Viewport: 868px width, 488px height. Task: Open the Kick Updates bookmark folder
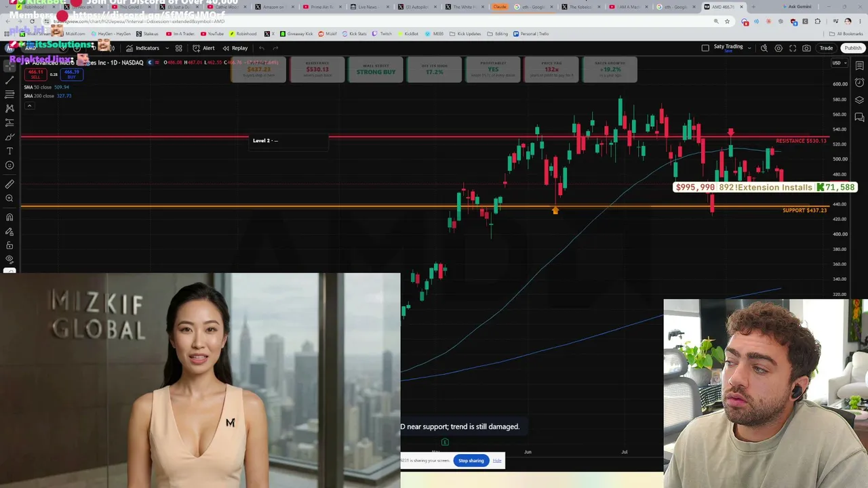tap(466, 34)
